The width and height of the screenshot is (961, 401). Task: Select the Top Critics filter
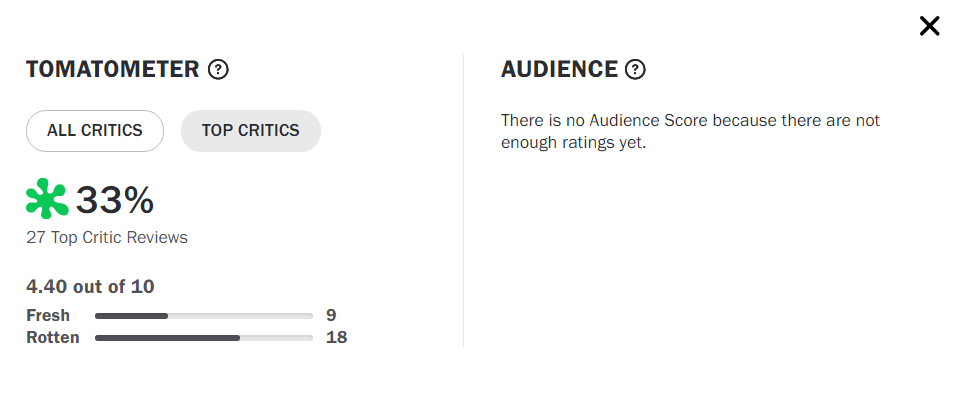(250, 131)
